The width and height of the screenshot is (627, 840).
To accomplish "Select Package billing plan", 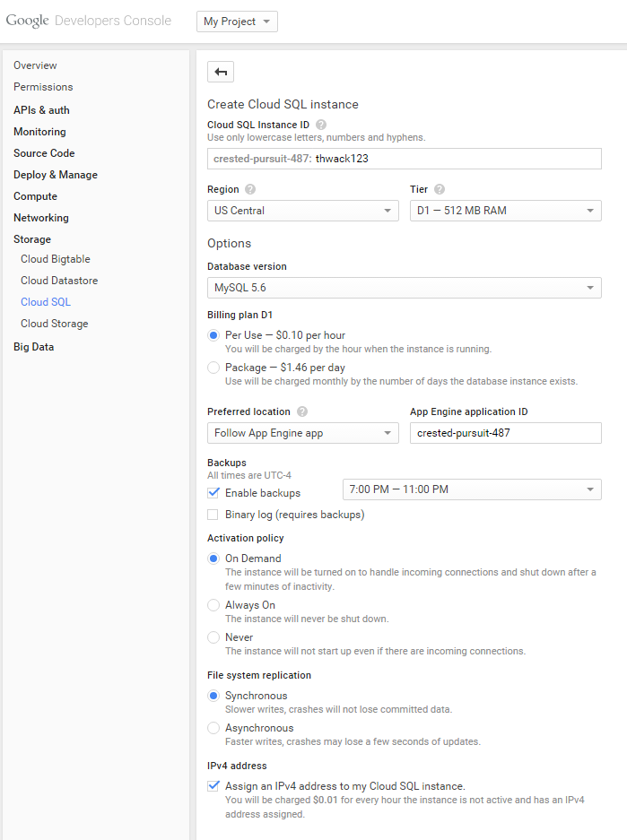I will tap(213, 368).
